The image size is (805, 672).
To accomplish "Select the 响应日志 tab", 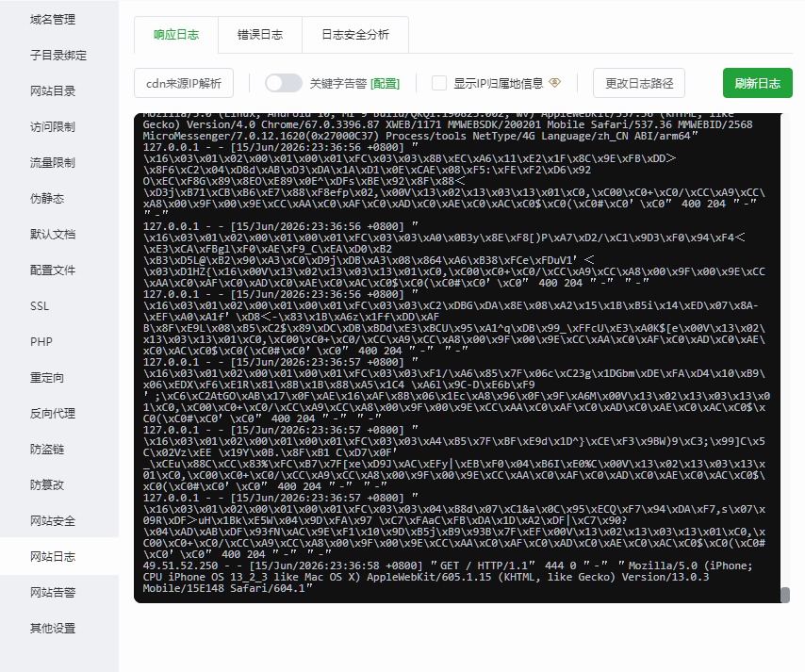I will click(176, 35).
